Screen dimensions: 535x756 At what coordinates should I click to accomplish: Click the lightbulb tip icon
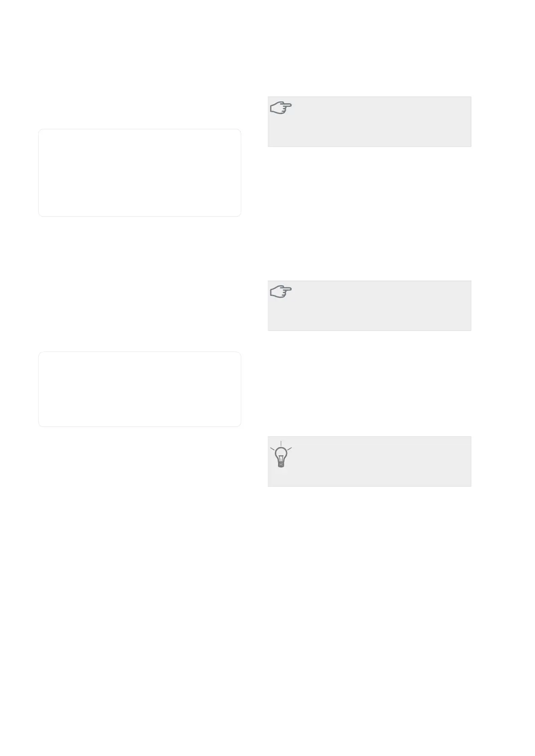[x=281, y=454]
